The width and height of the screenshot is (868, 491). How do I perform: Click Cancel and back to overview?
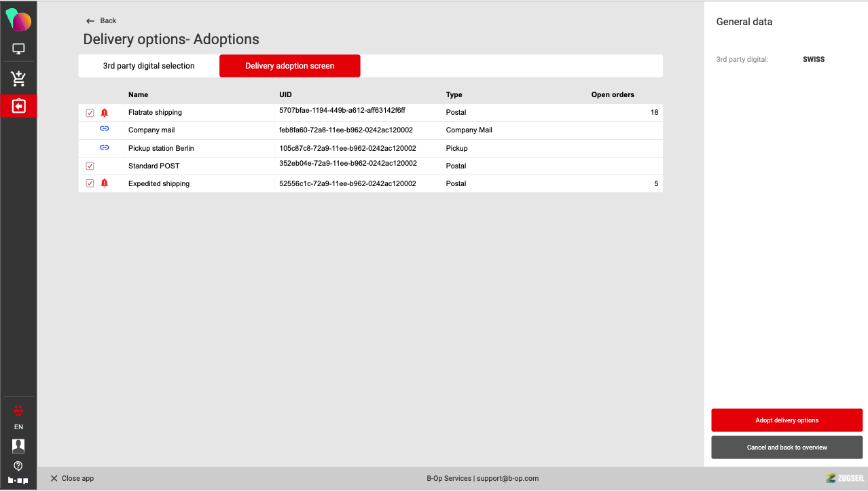(786, 448)
